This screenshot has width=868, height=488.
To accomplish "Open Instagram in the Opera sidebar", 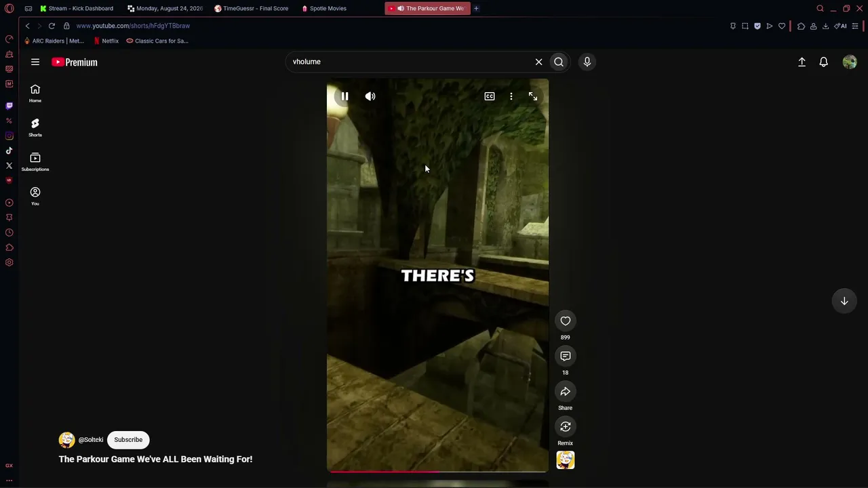I will tap(9, 136).
